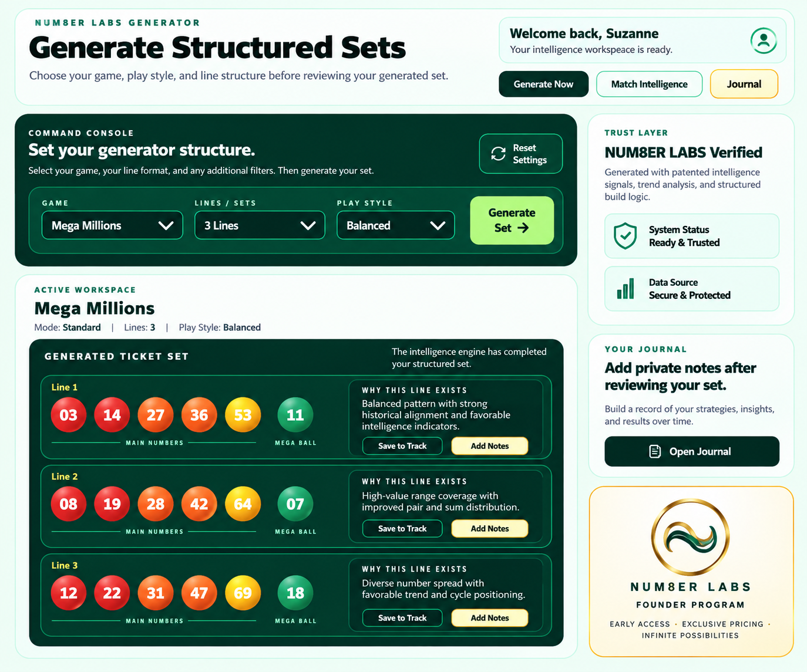This screenshot has width=807, height=672.
Task: Click the 'Line 1' label
Action: click(x=65, y=387)
